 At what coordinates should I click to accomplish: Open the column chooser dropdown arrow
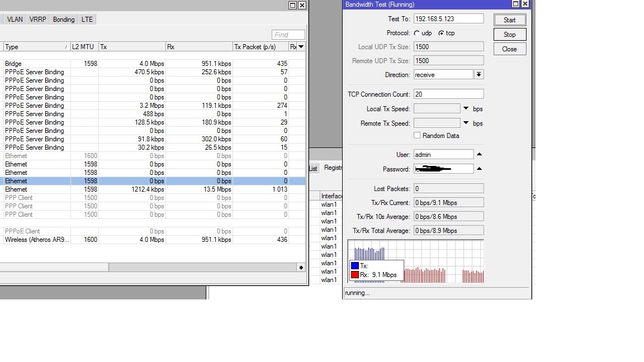click(301, 47)
